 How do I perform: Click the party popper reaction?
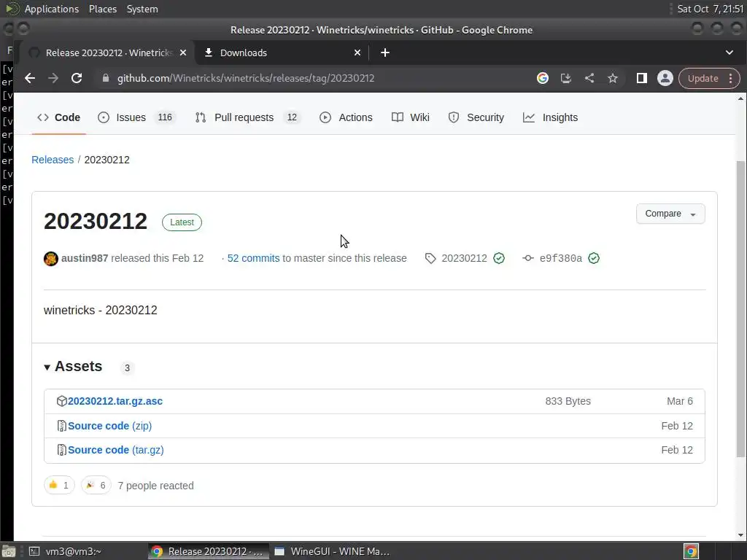click(x=96, y=485)
